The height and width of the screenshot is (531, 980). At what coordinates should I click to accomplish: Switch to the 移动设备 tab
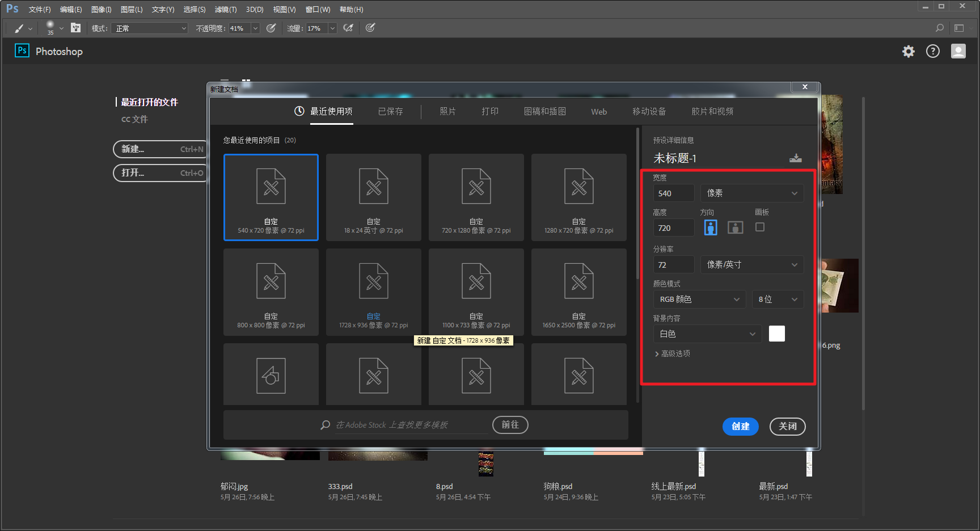click(649, 111)
